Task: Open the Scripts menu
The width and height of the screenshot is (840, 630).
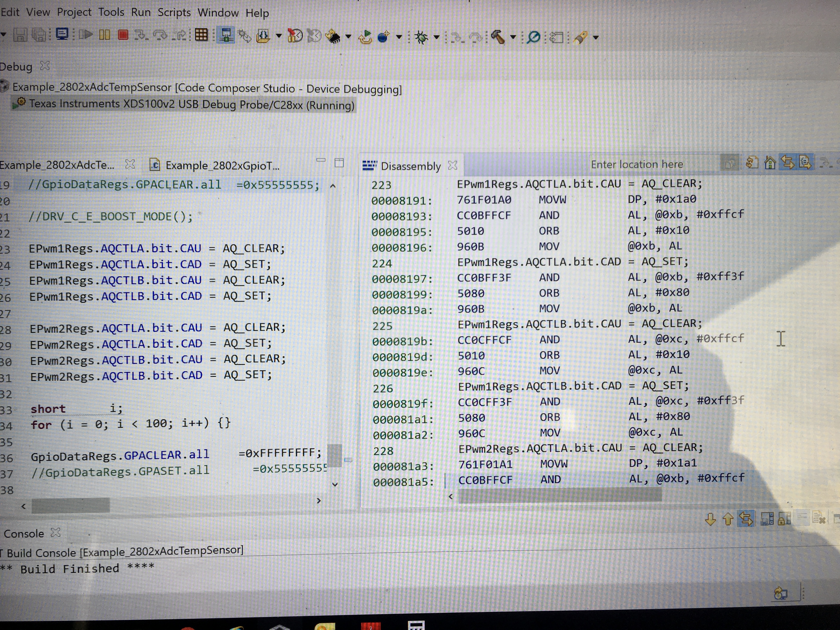Action: point(174,12)
